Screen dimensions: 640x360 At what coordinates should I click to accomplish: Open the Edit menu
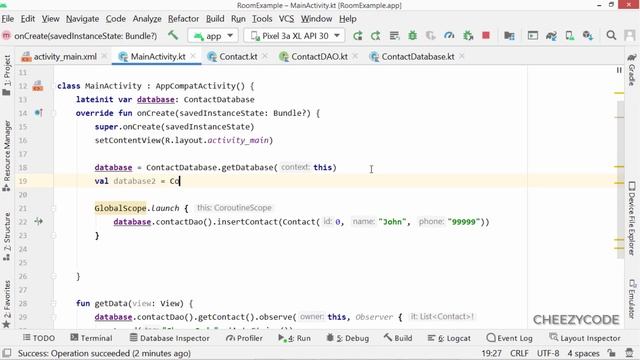pos(28,19)
